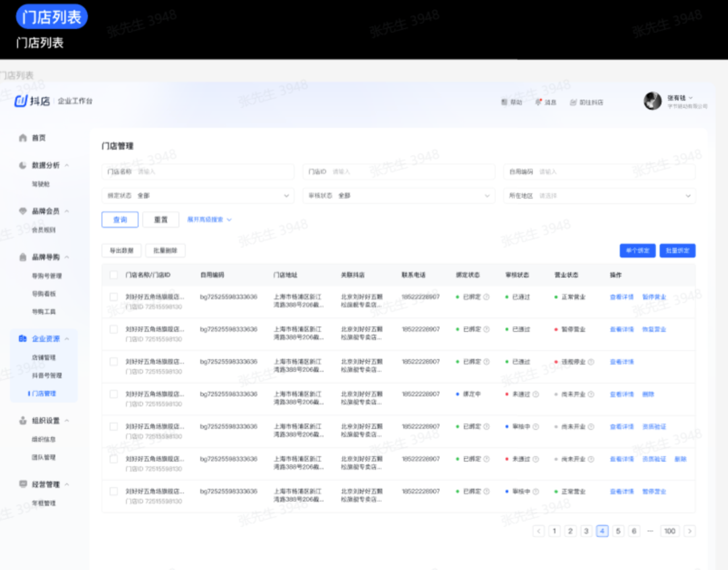This screenshot has width=728, height=570.
Task: Go to next page arrow in pagination
Action: [690, 531]
